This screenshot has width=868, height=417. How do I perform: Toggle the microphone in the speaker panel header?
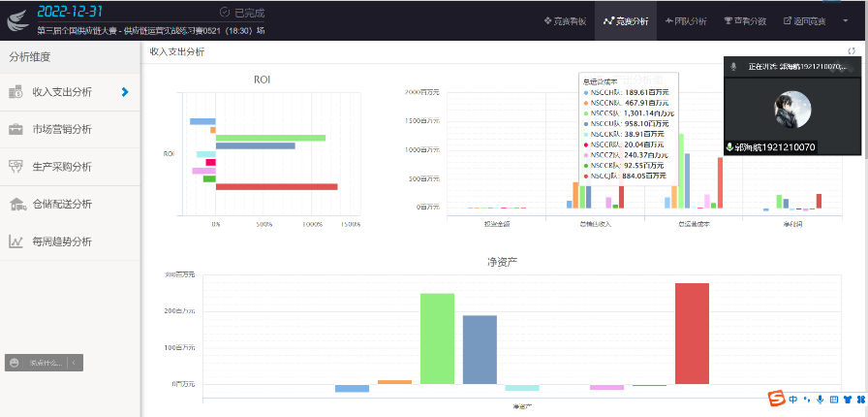[x=733, y=66]
